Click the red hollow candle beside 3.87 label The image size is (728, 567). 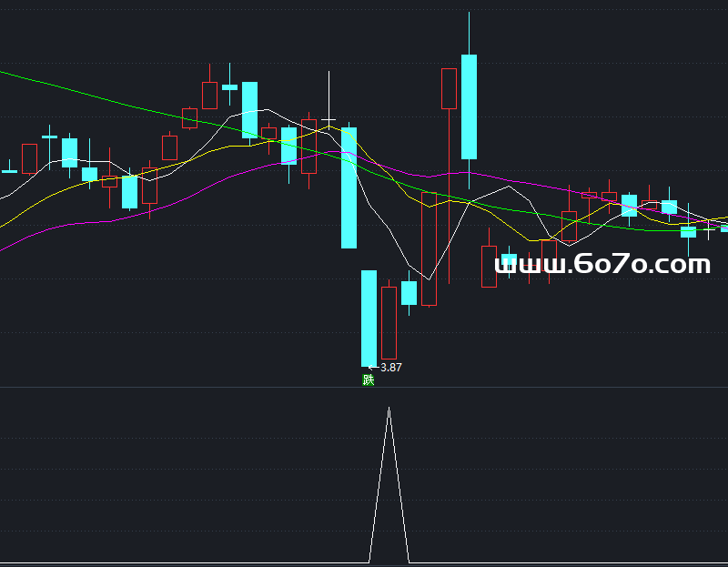[389, 322]
